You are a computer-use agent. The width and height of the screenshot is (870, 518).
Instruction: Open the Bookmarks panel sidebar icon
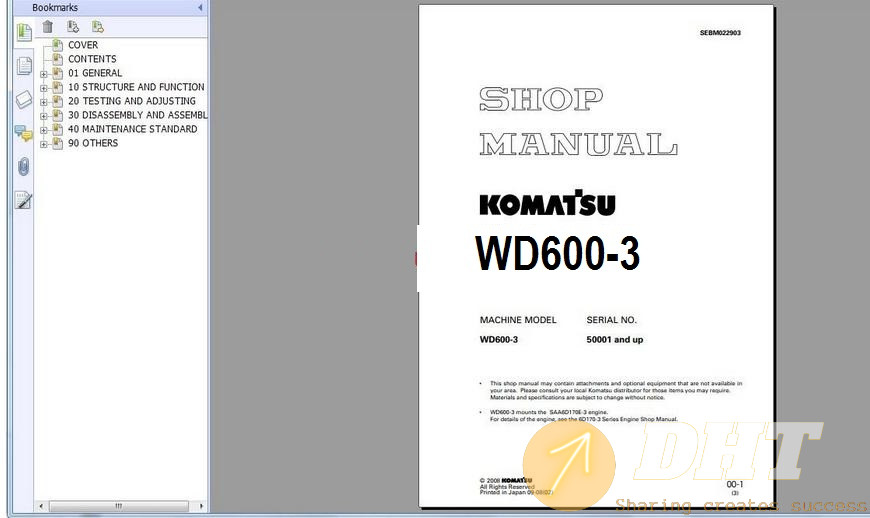24,33
